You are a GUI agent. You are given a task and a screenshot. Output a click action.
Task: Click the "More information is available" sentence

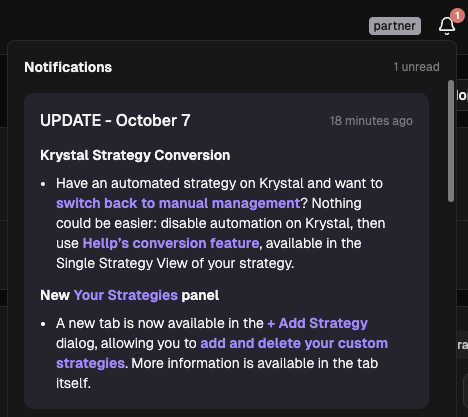(x=255, y=363)
